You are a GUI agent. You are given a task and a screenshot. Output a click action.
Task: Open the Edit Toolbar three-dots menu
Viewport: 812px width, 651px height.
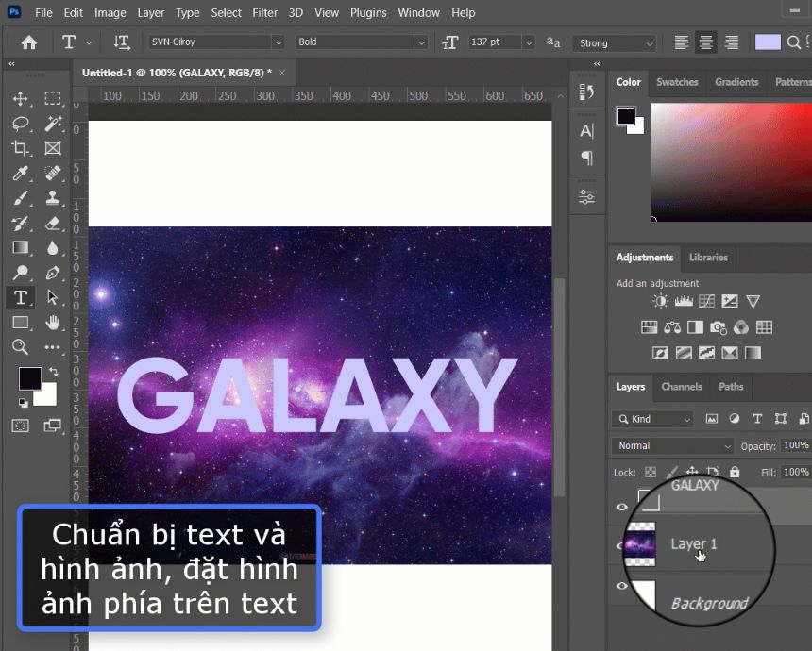coord(52,347)
